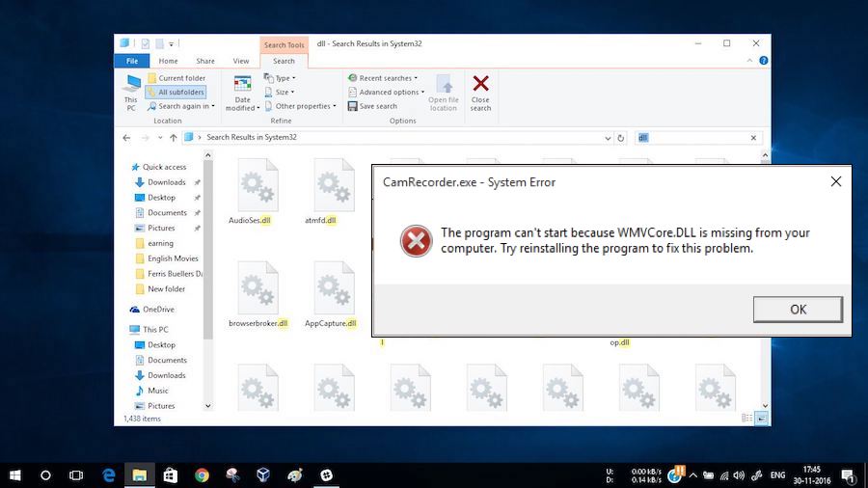Click the This PC location icon
This screenshot has width=868, height=488.
pos(131,93)
